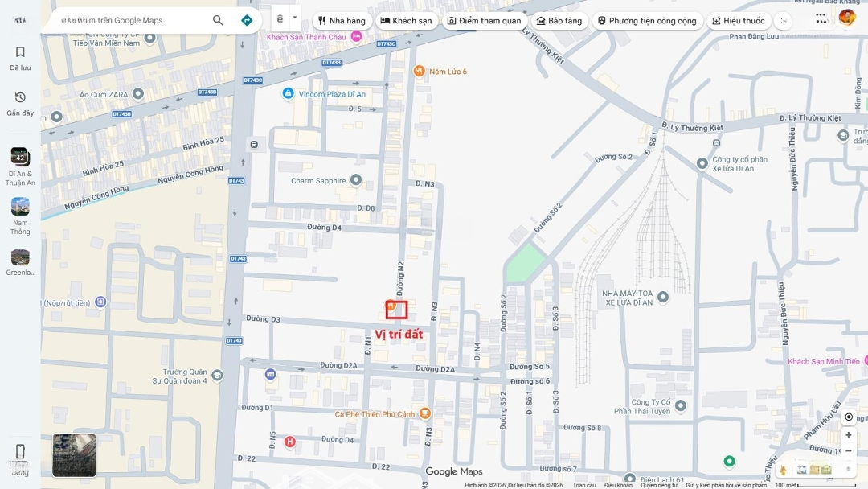Click the search magnifier icon

218,20
